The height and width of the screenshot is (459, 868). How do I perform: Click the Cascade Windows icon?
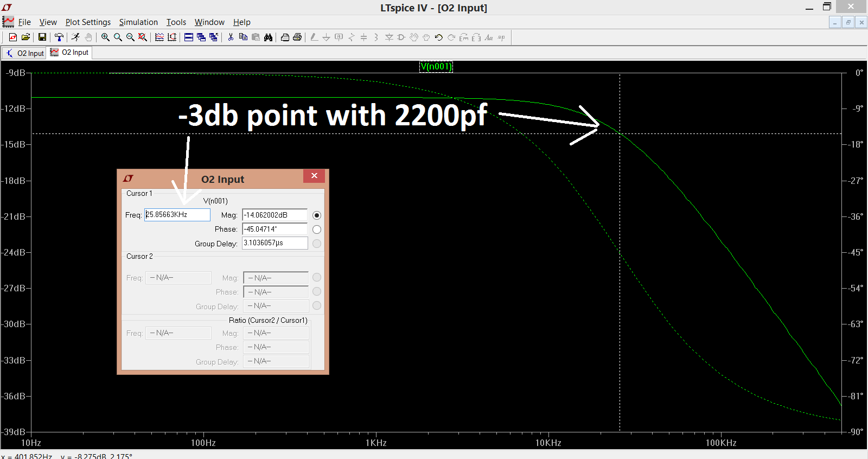[201, 37]
